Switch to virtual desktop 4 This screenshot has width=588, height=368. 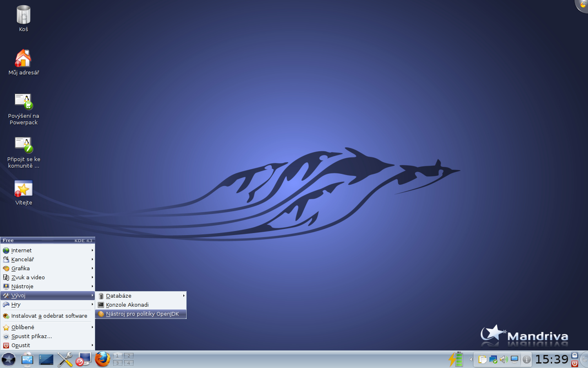point(129,363)
